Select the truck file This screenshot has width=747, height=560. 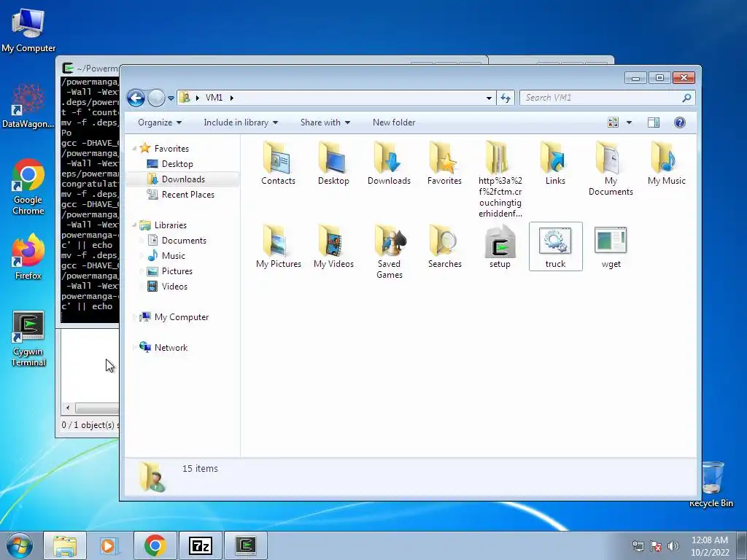click(555, 246)
